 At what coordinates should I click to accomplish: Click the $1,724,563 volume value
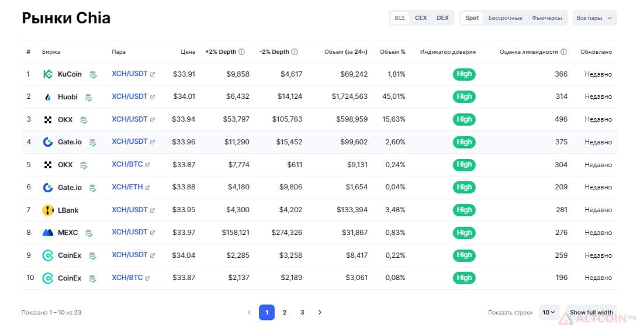pos(349,96)
